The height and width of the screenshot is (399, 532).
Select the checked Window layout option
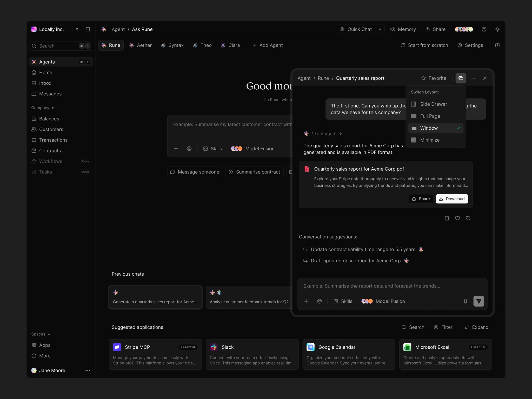(436, 128)
